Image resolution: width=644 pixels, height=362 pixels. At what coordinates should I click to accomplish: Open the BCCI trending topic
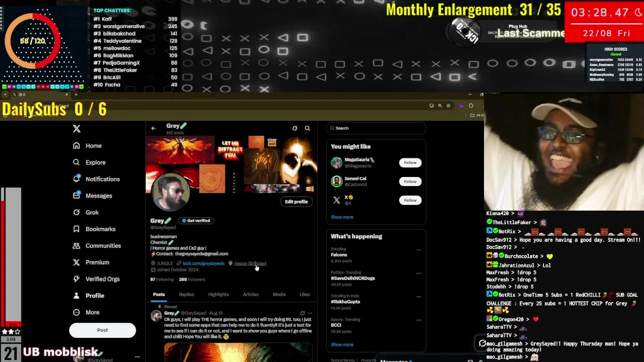(336, 325)
